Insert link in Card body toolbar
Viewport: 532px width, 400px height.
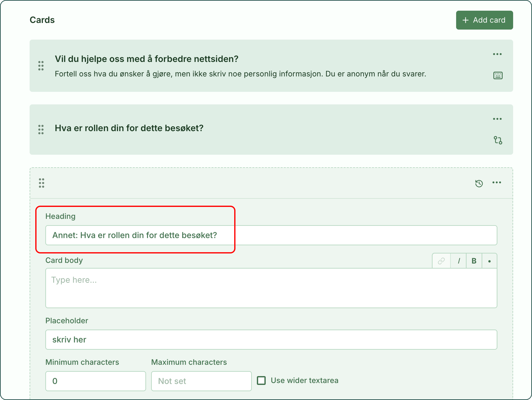(x=441, y=261)
